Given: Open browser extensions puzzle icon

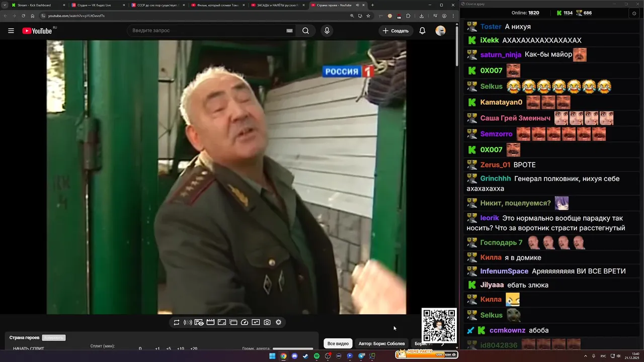Looking at the screenshot, I should (x=409, y=16).
